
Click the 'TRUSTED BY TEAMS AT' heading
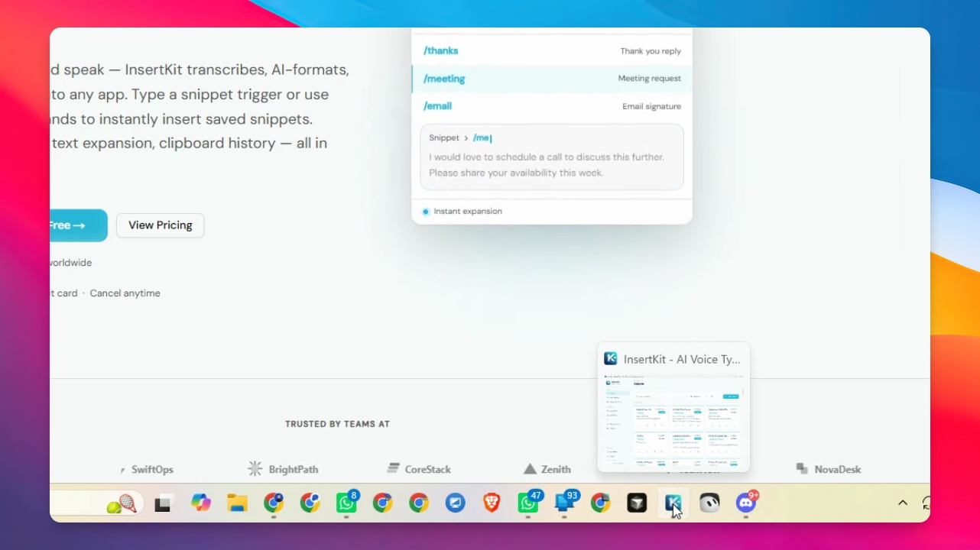pyautogui.click(x=337, y=424)
